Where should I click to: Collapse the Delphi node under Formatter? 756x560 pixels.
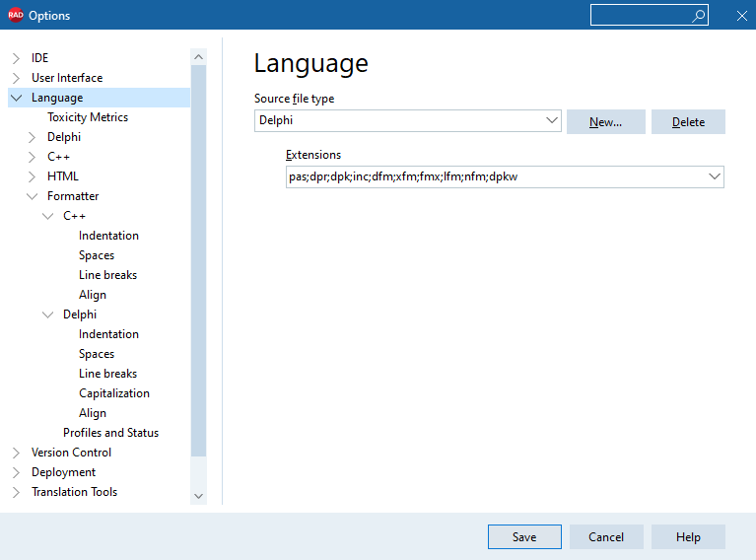coord(47,315)
